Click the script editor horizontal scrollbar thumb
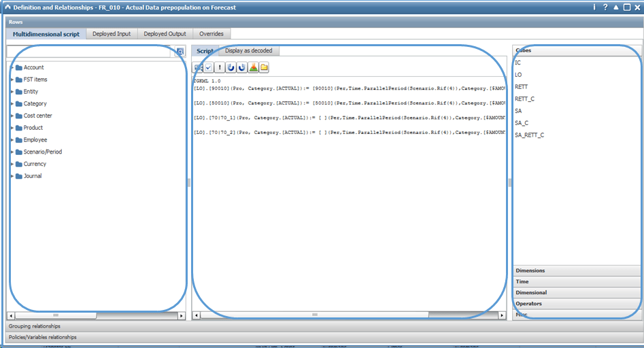The image size is (644, 348). pyautogui.click(x=315, y=315)
